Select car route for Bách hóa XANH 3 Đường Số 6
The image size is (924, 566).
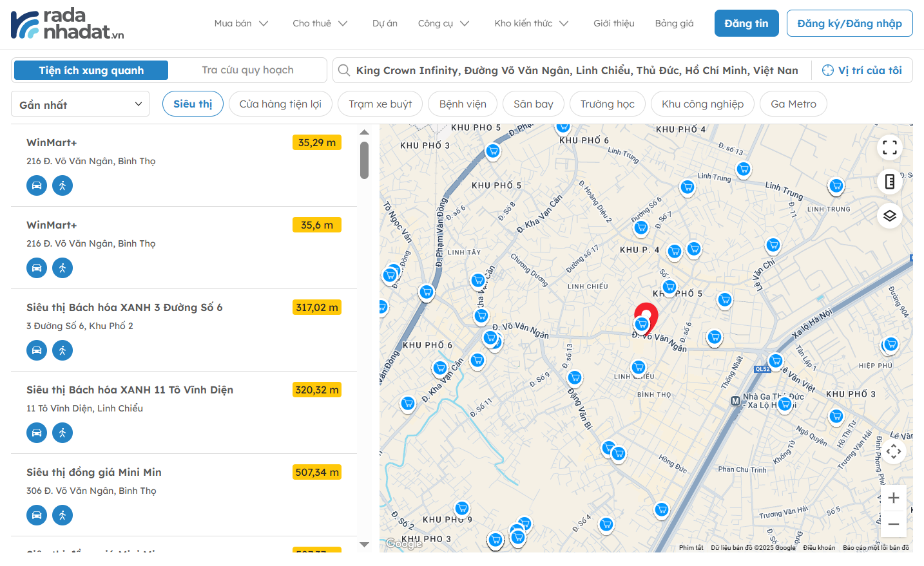click(x=37, y=350)
